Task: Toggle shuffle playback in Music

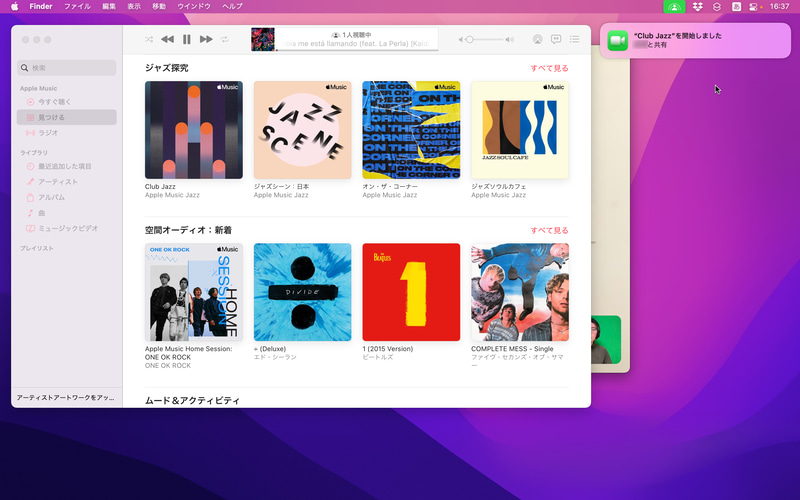Action: [148, 39]
